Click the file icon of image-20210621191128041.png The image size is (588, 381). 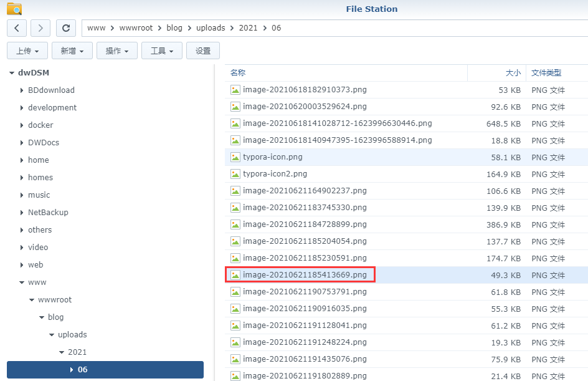[235, 326]
